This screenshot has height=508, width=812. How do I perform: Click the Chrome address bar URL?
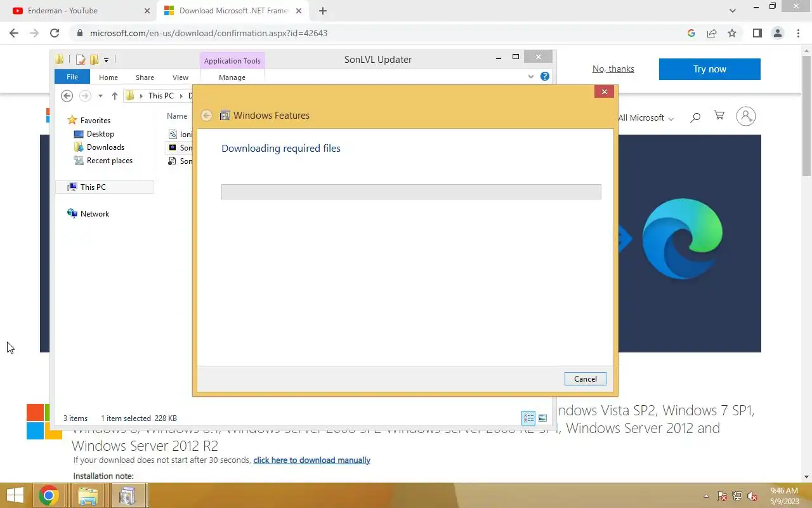(x=209, y=33)
